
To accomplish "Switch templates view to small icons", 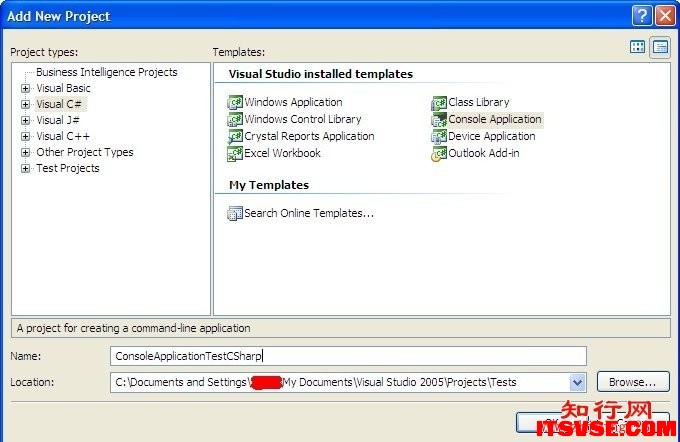I will tap(660, 47).
